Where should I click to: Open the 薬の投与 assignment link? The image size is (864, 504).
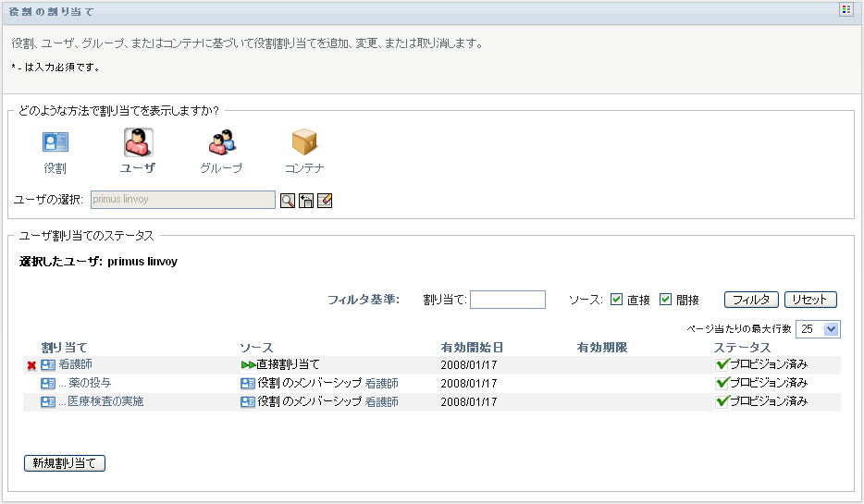pos(89,383)
